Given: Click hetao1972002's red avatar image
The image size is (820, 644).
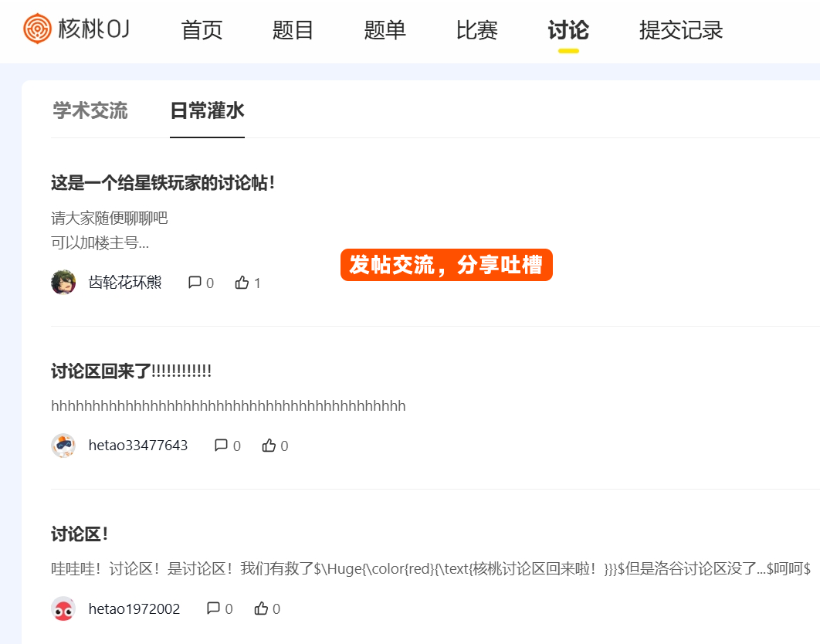Looking at the screenshot, I should [63, 608].
